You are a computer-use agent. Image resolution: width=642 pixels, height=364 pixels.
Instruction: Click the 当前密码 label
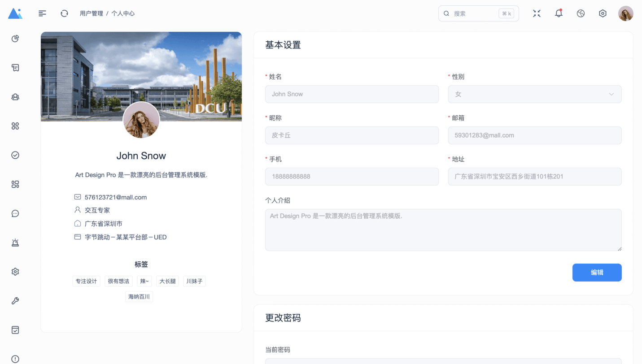tap(278, 350)
